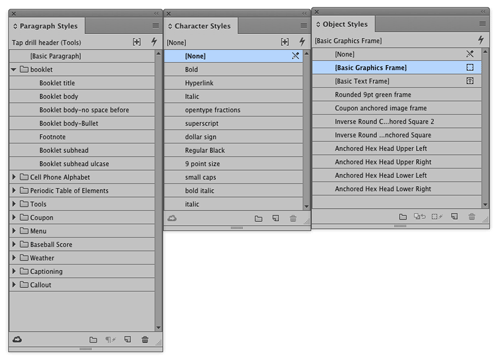500x361 pixels.
Task: Expand Periodic Table of Elements folder
Action: pyautogui.click(x=14, y=190)
